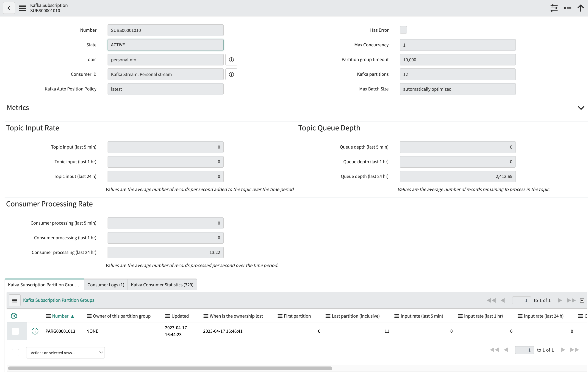
Task: Sort by Last partition (inclusive) header
Action: 356,316
